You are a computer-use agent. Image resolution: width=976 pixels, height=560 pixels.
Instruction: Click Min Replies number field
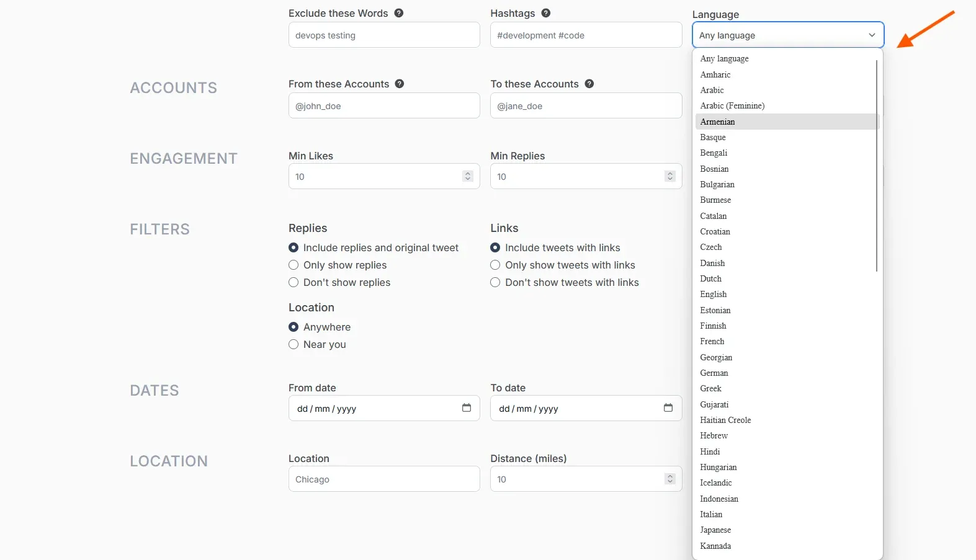coord(586,176)
